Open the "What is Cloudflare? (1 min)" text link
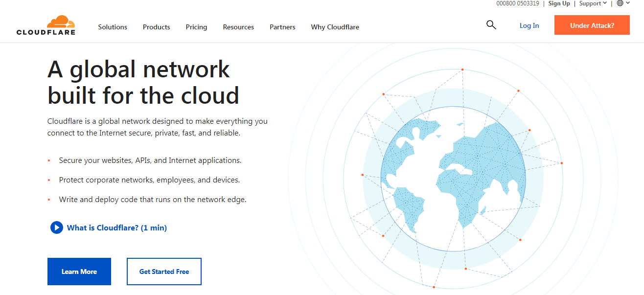The image size is (644, 295). pos(117,227)
